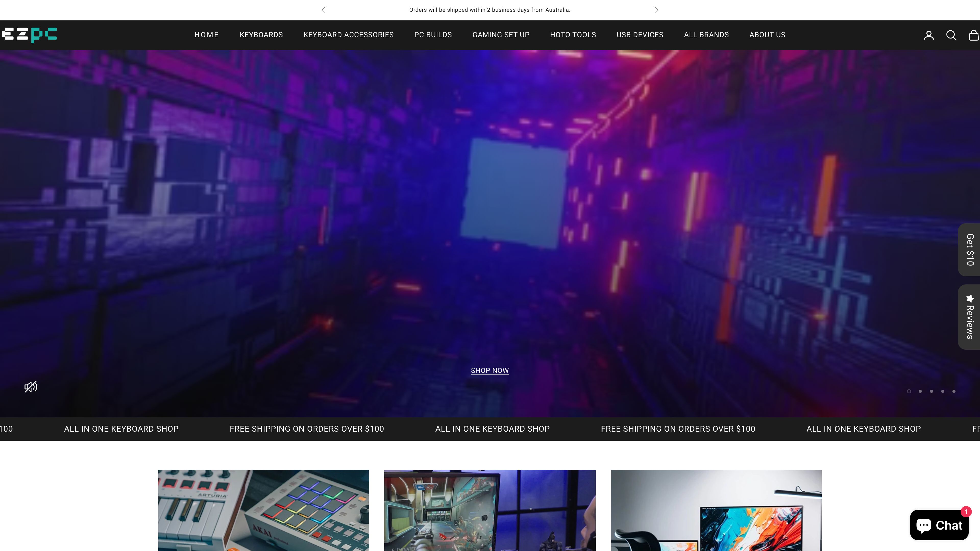Image resolution: width=980 pixels, height=551 pixels.
Task: Open ABOUT US page
Action: (767, 35)
